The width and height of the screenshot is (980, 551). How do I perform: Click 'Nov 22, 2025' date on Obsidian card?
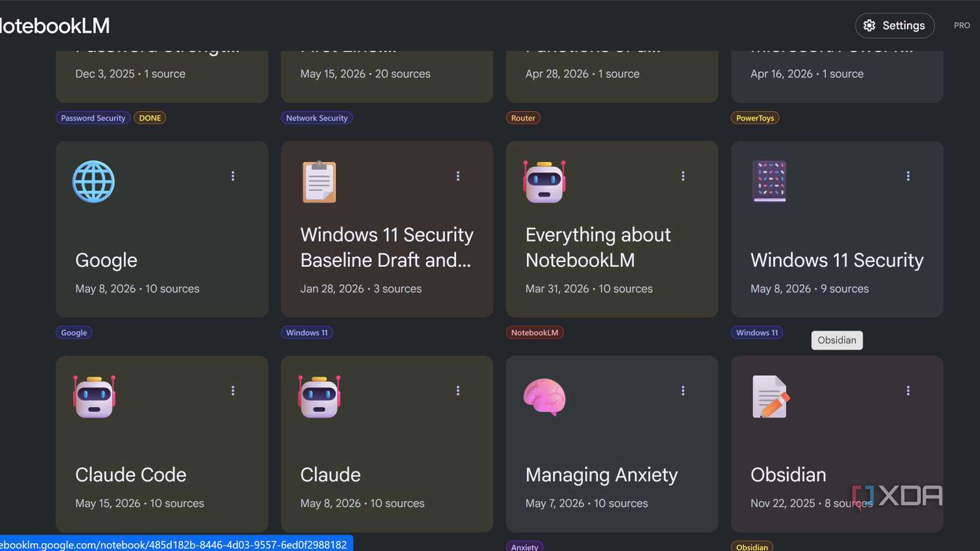click(782, 503)
